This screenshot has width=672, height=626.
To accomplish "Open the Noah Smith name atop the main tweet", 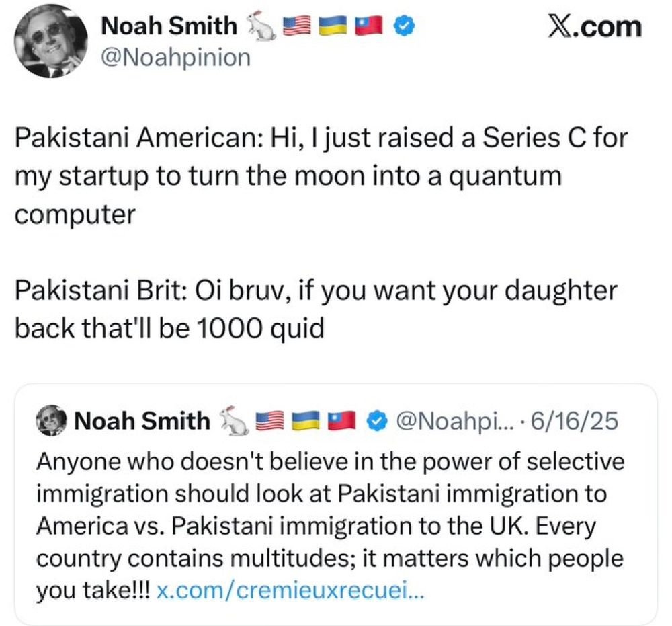I will (168, 26).
